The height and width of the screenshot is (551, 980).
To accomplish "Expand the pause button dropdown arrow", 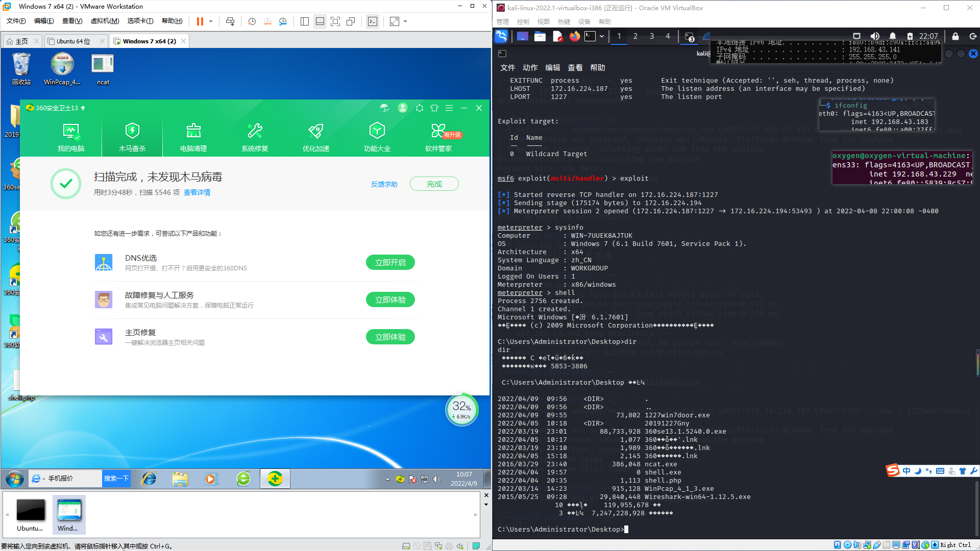I will 211,21.
